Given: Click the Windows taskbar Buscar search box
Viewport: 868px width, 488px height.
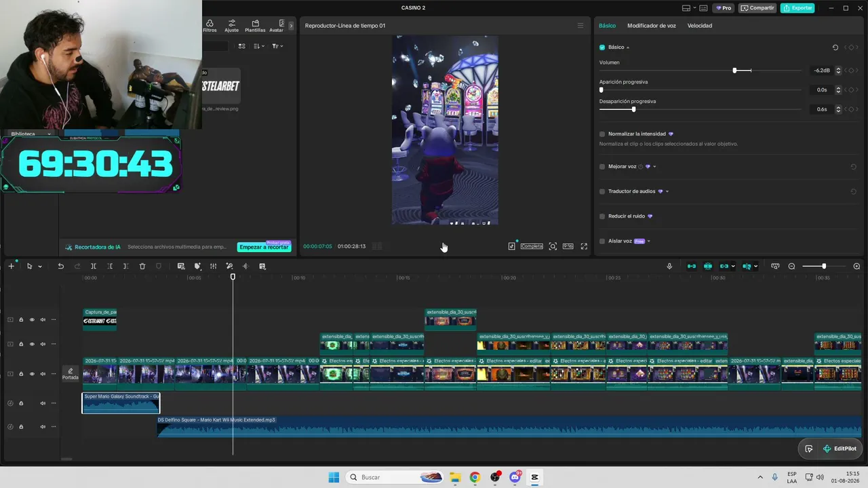Looking at the screenshot, I should point(395,477).
